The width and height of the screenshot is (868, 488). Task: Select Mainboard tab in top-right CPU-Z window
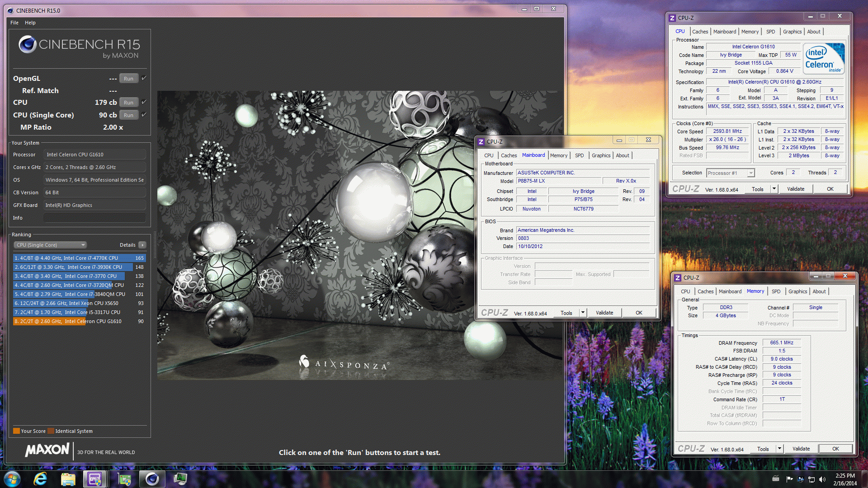pos(724,32)
